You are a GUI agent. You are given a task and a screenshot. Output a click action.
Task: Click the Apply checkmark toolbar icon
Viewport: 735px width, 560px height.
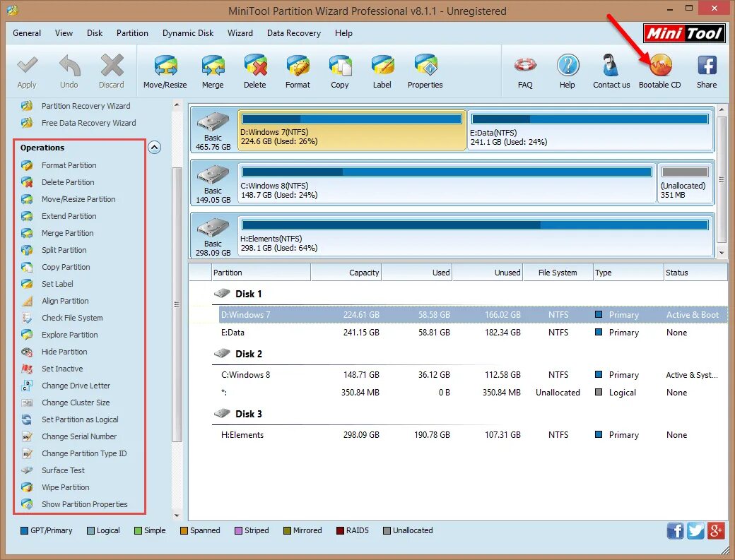point(27,66)
